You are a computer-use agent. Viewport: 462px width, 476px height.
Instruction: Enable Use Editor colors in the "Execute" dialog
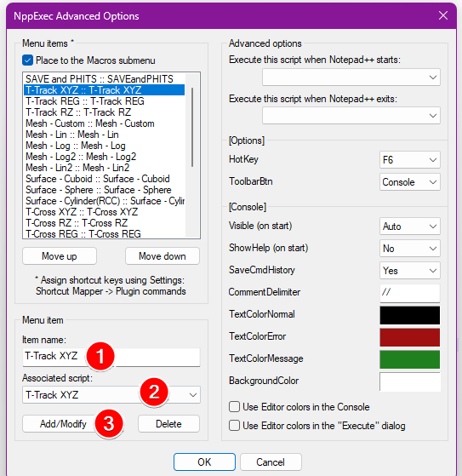click(234, 425)
